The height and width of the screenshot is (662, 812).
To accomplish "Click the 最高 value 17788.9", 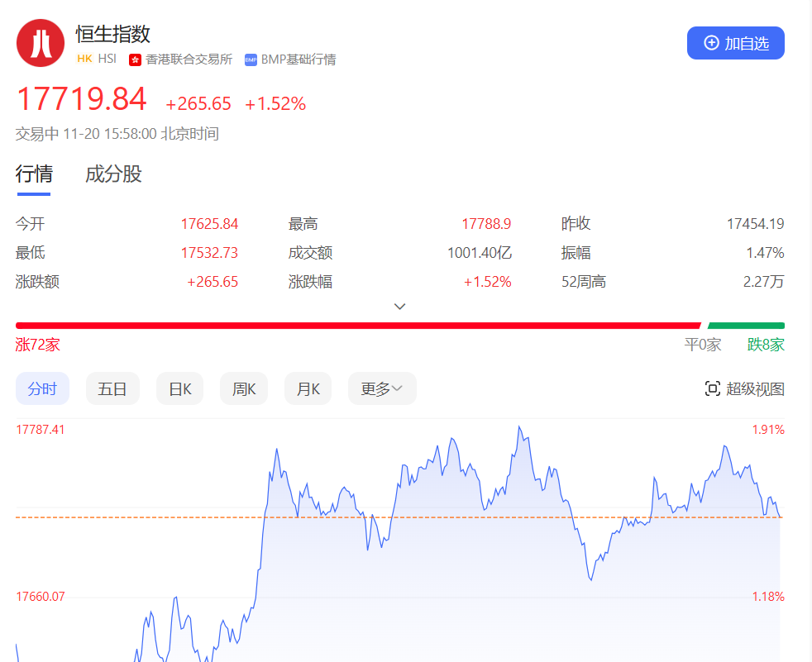I will click(x=486, y=224).
